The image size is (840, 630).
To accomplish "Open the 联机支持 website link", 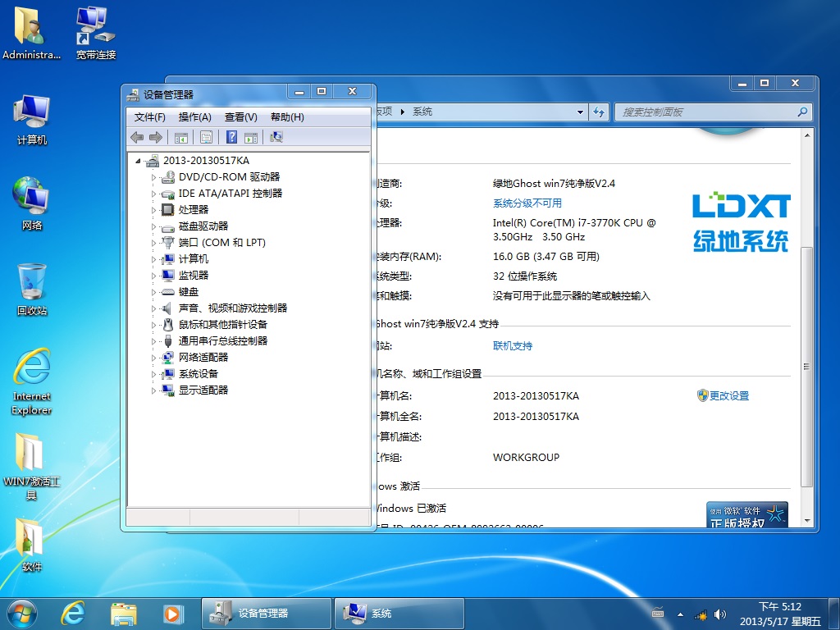I will coord(513,346).
